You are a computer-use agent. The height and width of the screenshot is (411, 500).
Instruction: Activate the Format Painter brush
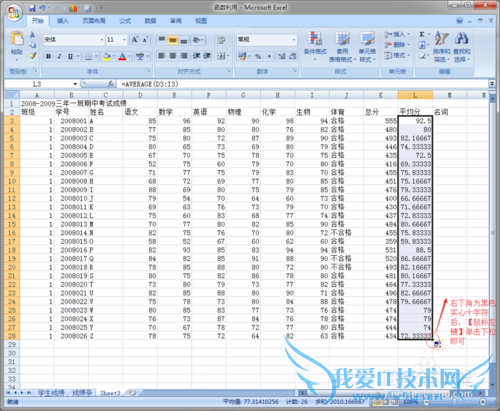(32, 55)
